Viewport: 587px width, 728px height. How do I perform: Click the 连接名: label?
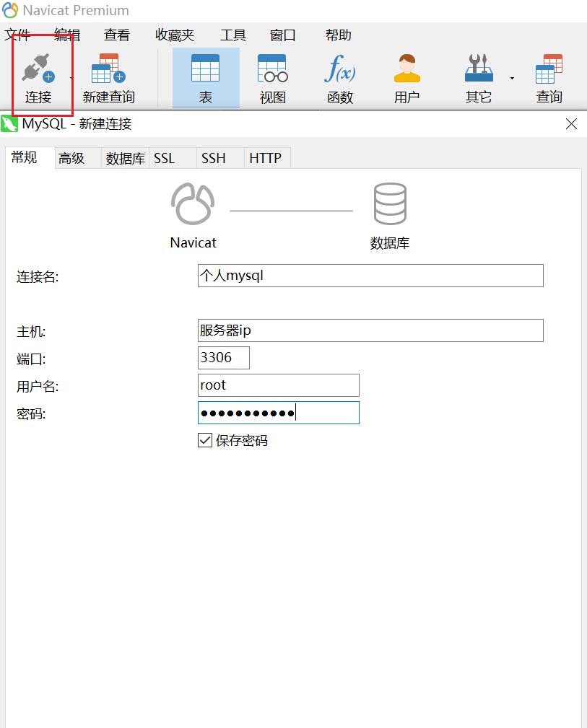[38, 277]
